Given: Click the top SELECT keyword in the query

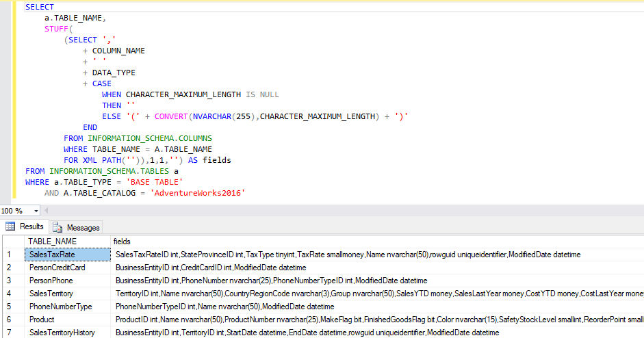Looking at the screenshot, I should click(40, 7).
